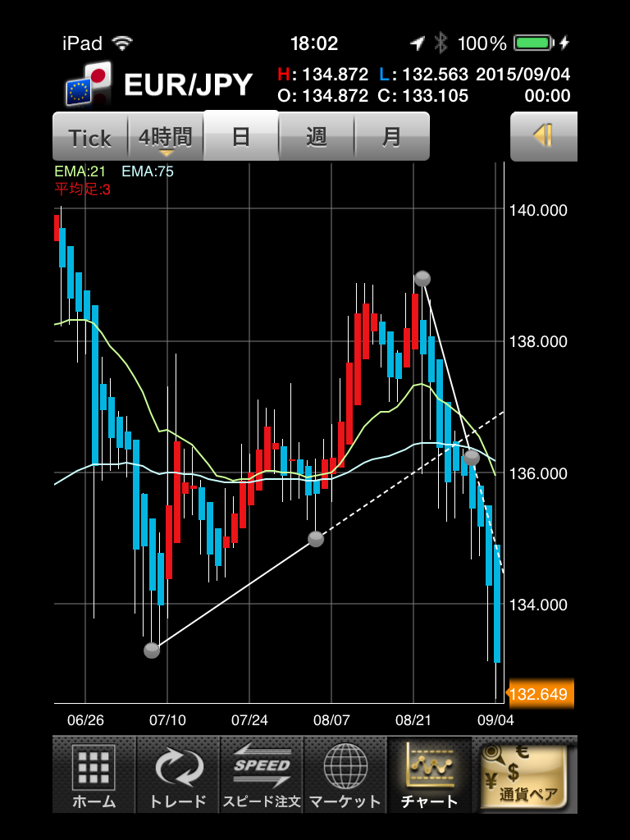
Task: Tap the 140.000 price axis label
Action: coord(538,210)
